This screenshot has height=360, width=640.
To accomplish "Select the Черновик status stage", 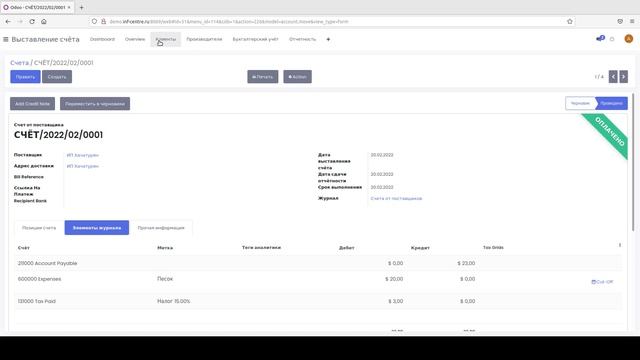I will coord(580,103).
